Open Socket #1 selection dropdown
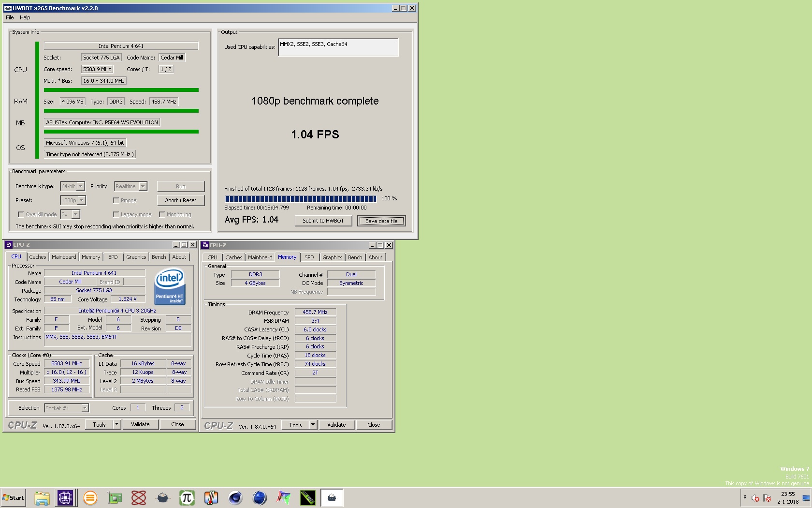Screen dimensions: 812x508 click(x=67, y=408)
